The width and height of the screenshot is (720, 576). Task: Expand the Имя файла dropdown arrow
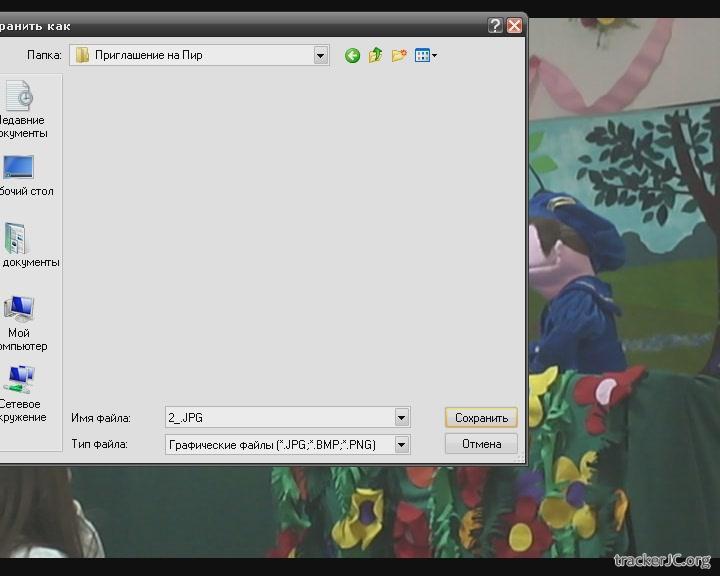(x=401, y=418)
